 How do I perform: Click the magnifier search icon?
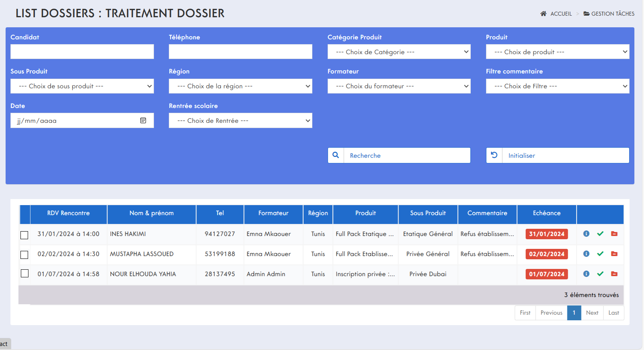336,155
